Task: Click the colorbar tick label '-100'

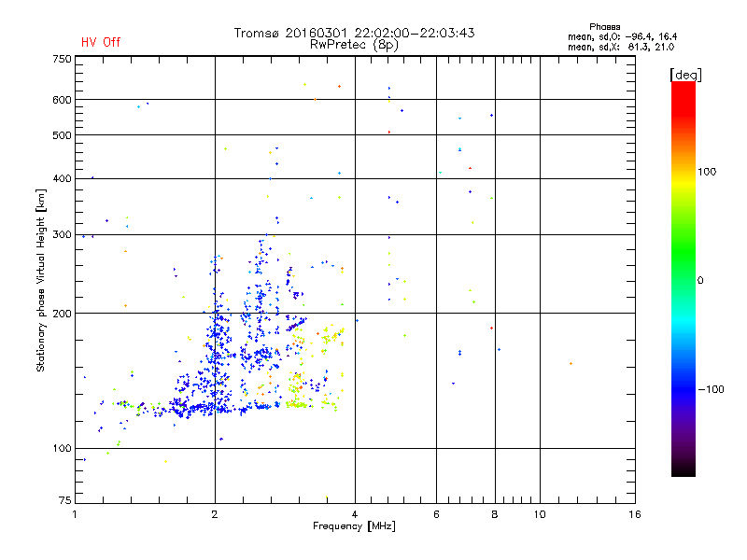Action: tap(712, 389)
